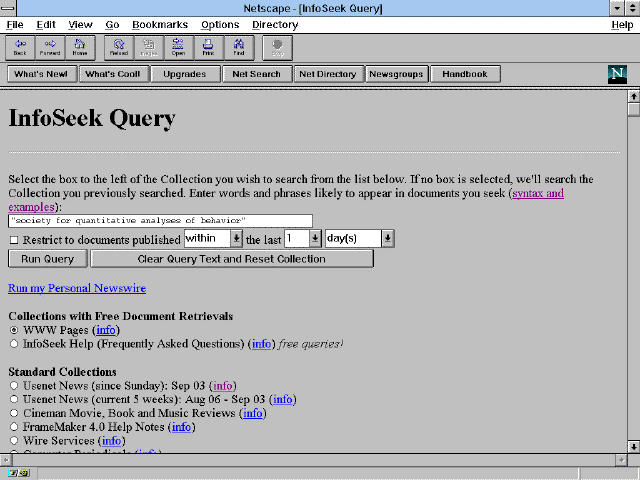Open info link beside Cineman Reviews
Image resolution: width=640 pixels, height=480 pixels.
[x=253, y=413]
